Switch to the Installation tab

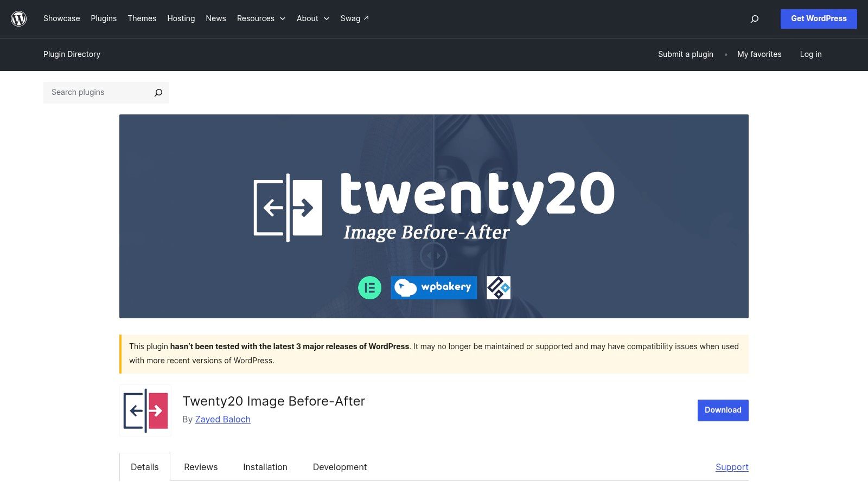pos(265,467)
